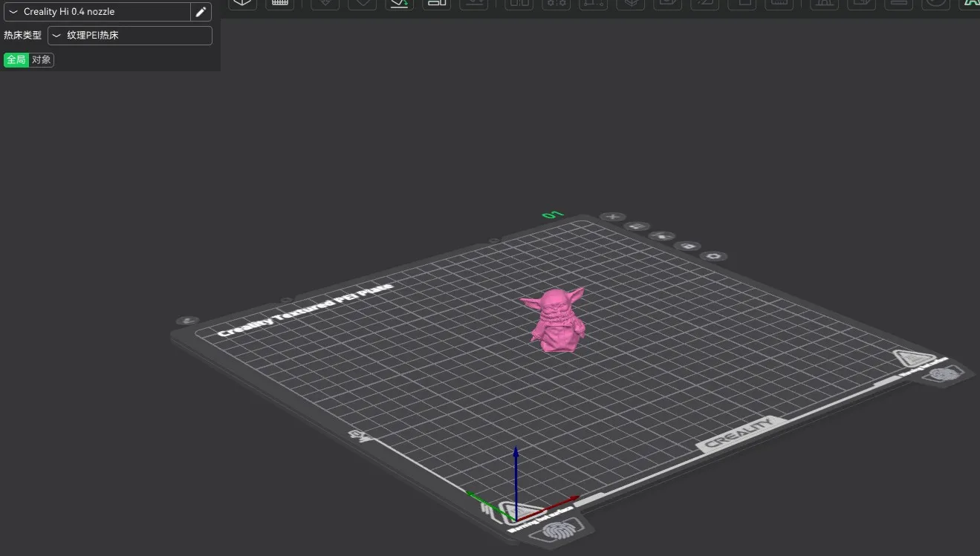Toggle the plate lock icon

click(688, 246)
